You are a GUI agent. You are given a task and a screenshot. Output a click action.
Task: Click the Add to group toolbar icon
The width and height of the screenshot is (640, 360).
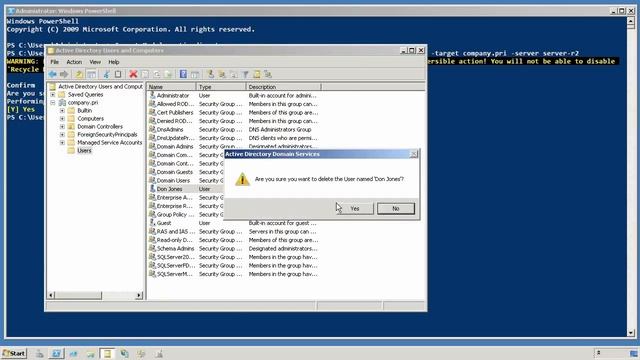268,74
